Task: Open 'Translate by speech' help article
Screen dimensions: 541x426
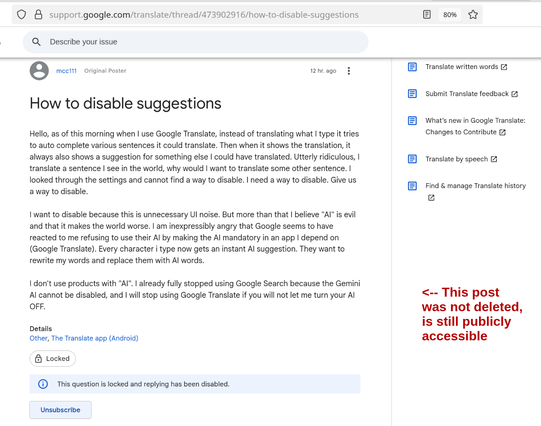Action: click(x=456, y=159)
